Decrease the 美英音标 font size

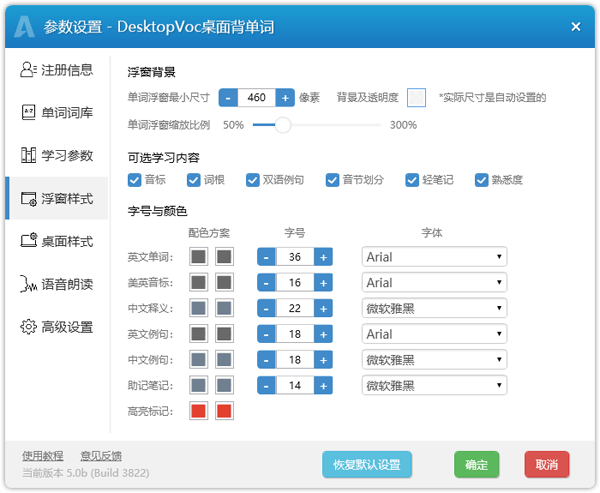point(266,282)
